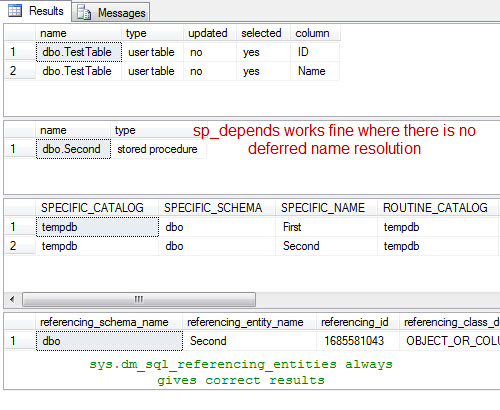Viewport: 500px width, 410px height.
Task: Click the referencing_entity_name header
Action: coord(249,322)
